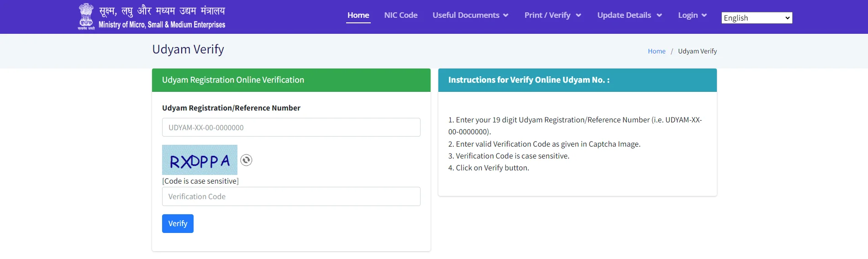Click the Udyam Verify page heading
The image size is (868, 259).
tap(188, 49)
